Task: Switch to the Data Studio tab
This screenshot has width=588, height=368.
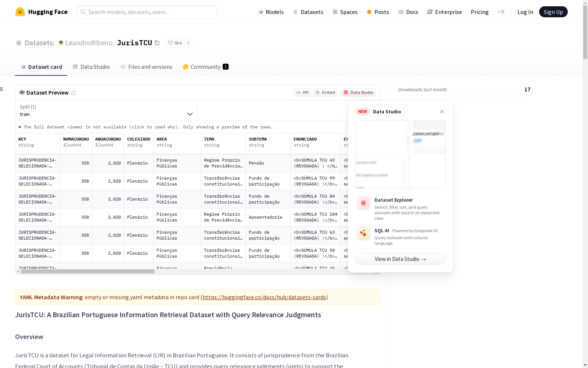Action: coord(91,67)
